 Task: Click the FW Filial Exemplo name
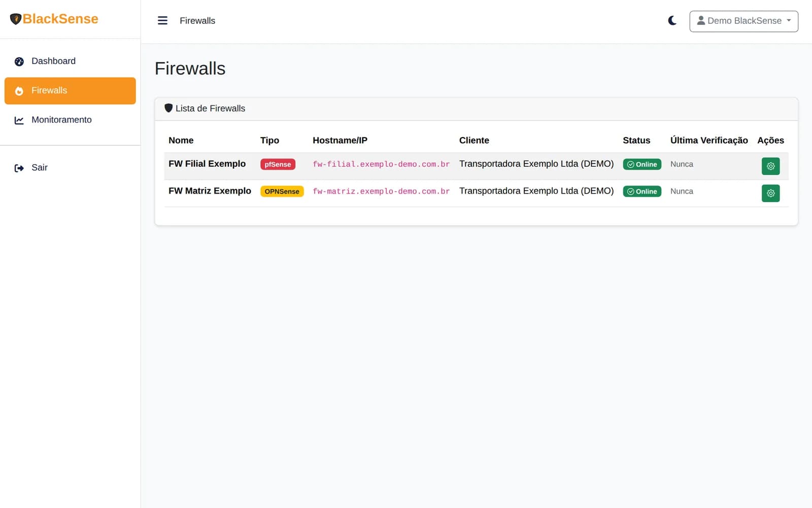tap(207, 164)
